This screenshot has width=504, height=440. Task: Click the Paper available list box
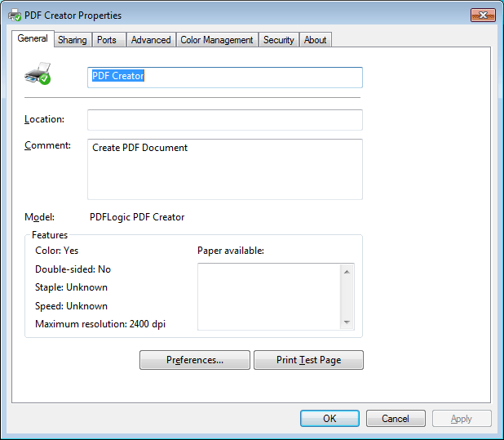click(276, 296)
